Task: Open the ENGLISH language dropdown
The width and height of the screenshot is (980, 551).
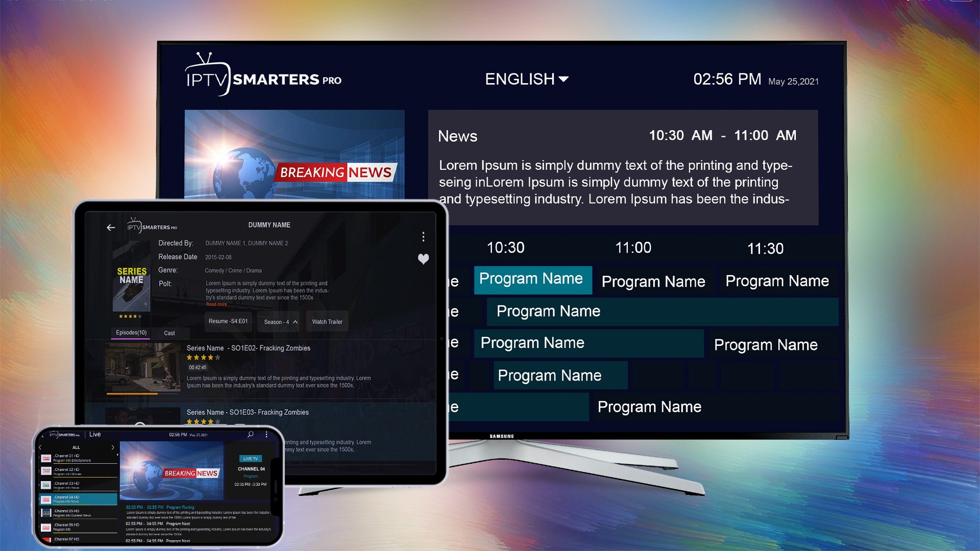Action: pyautogui.click(x=526, y=79)
